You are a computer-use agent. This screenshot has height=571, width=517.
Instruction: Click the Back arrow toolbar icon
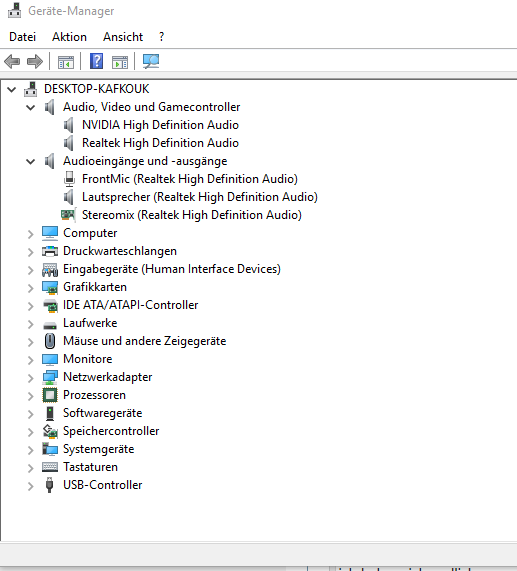(12, 61)
